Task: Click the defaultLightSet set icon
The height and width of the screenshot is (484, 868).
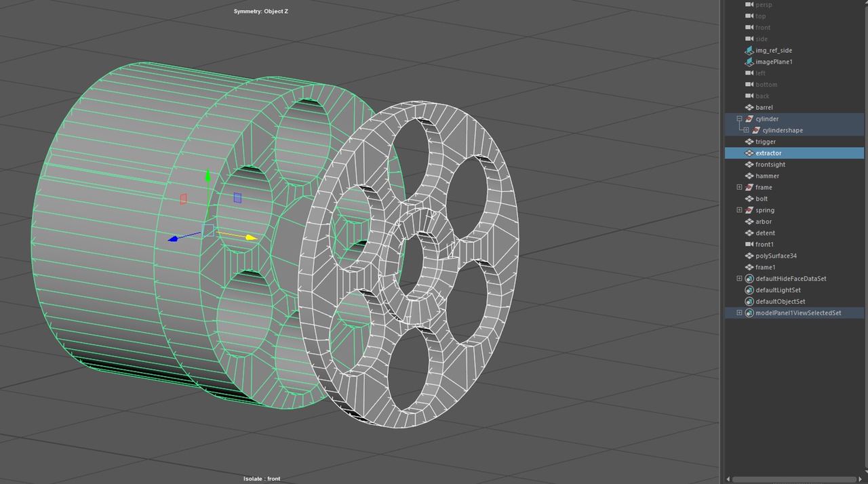Action: pos(749,290)
